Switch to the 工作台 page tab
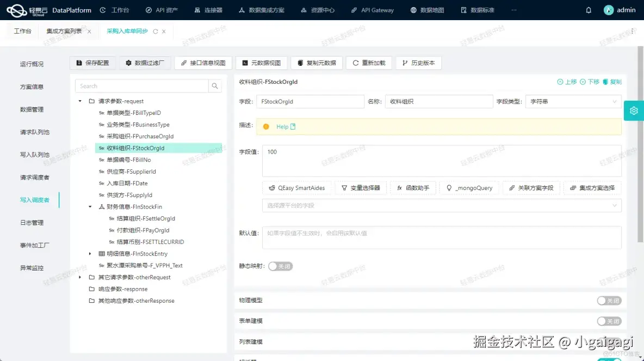 click(x=23, y=31)
